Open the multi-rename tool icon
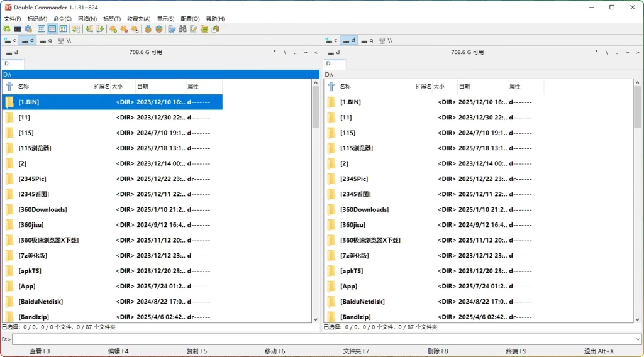This screenshot has height=357, width=644. pyautogui.click(x=172, y=29)
